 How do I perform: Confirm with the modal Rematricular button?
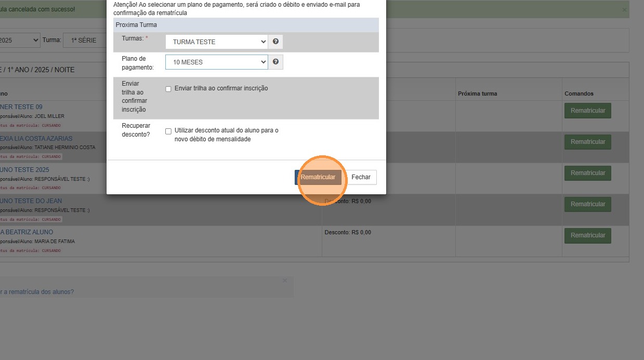(x=318, y=177)
